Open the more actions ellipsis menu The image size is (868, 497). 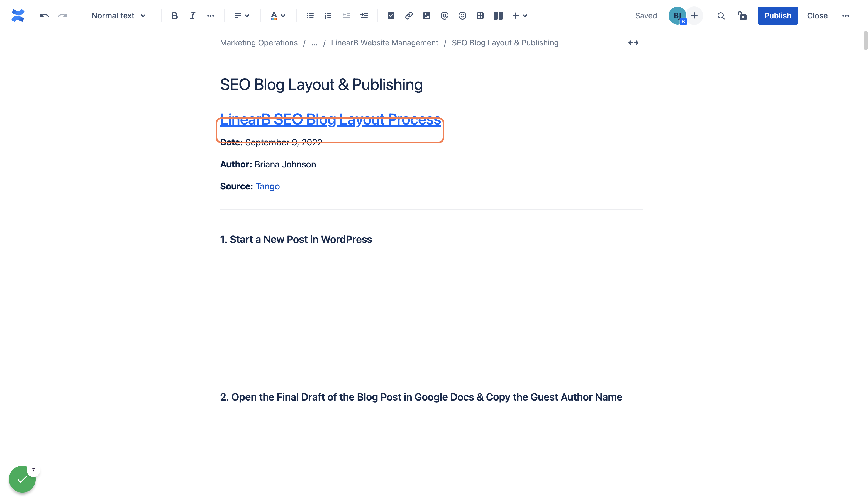coord(845,16)
